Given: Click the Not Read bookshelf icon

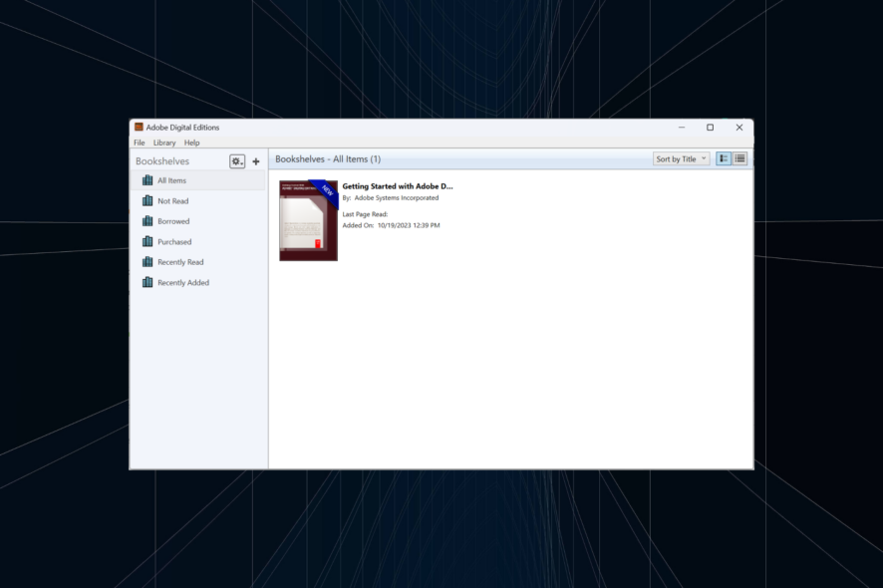Looking at the screenshot, I should (147, 200).
